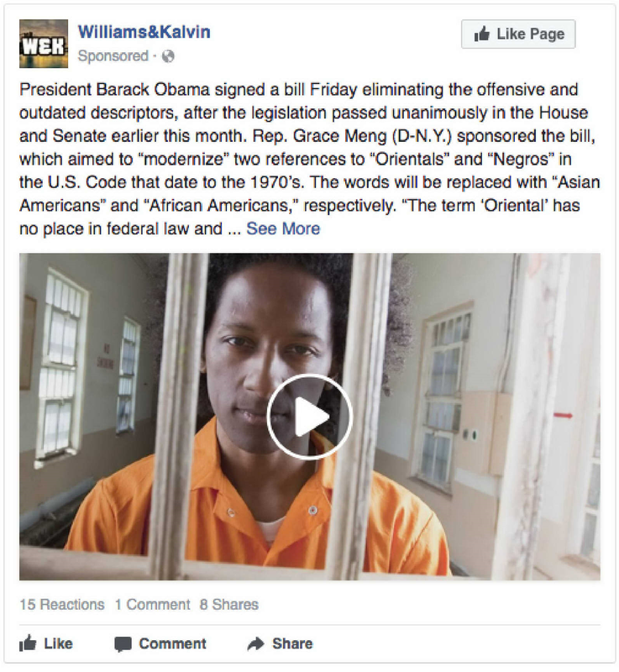The height and width of the screenshot is (672, 619).
Task: Like the post using thumbs-up icon
Action: tap(28, 643)
